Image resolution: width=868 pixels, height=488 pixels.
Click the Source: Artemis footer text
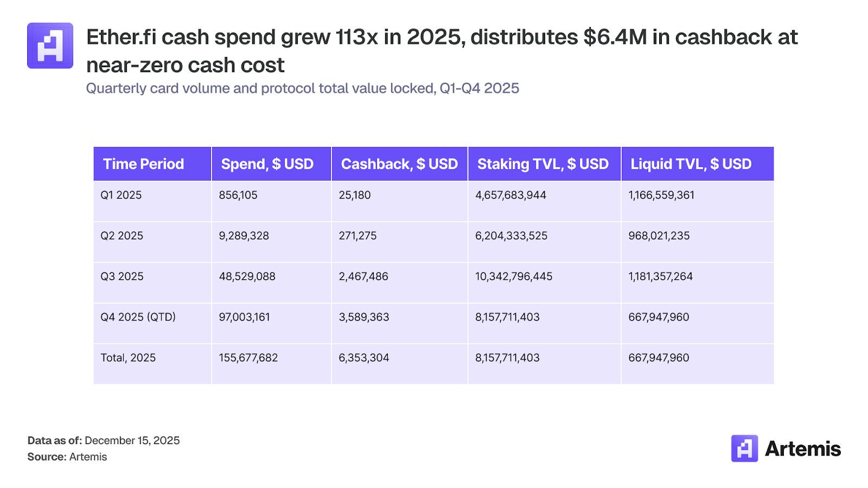(67, 457)
